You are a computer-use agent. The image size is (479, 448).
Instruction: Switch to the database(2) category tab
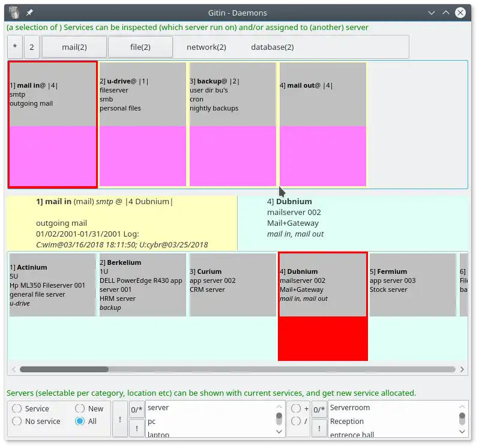click(x=272, y=47)
